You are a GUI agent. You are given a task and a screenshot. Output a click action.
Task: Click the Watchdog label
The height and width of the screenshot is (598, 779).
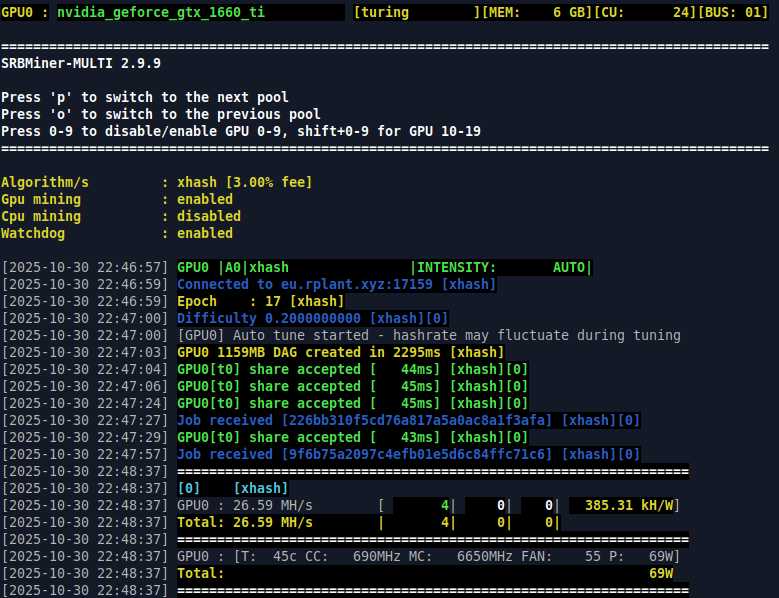pos(33,233)
